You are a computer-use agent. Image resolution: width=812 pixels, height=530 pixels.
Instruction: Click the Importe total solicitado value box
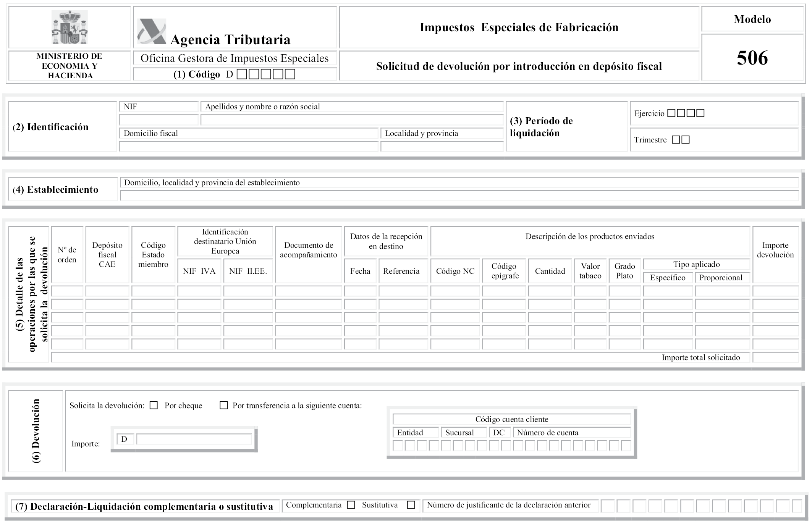775,357
